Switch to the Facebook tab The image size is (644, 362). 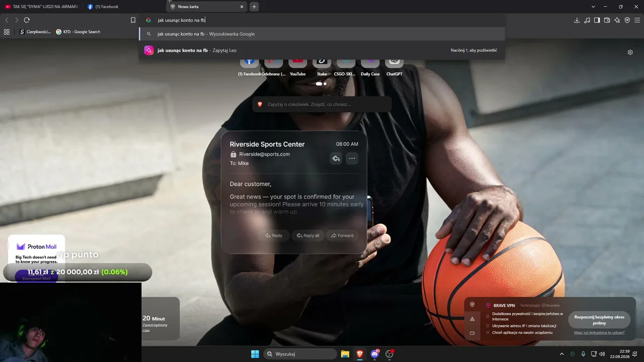[125, 7]
